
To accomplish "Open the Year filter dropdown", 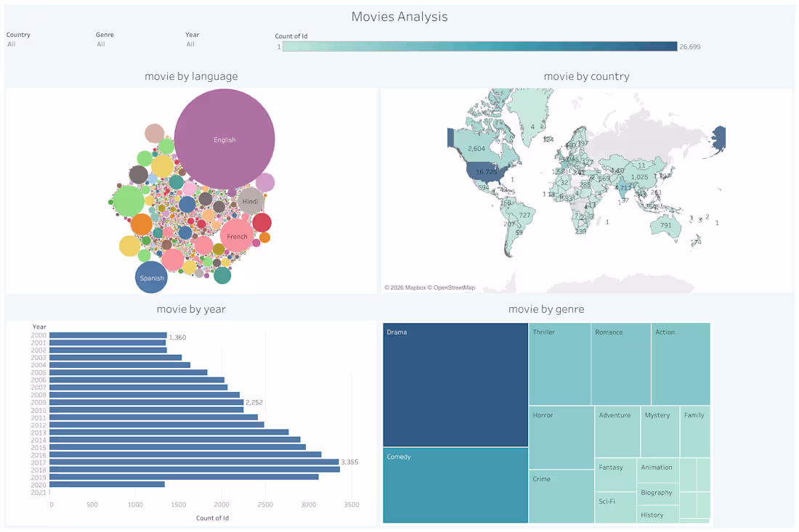I will (190, 44).
